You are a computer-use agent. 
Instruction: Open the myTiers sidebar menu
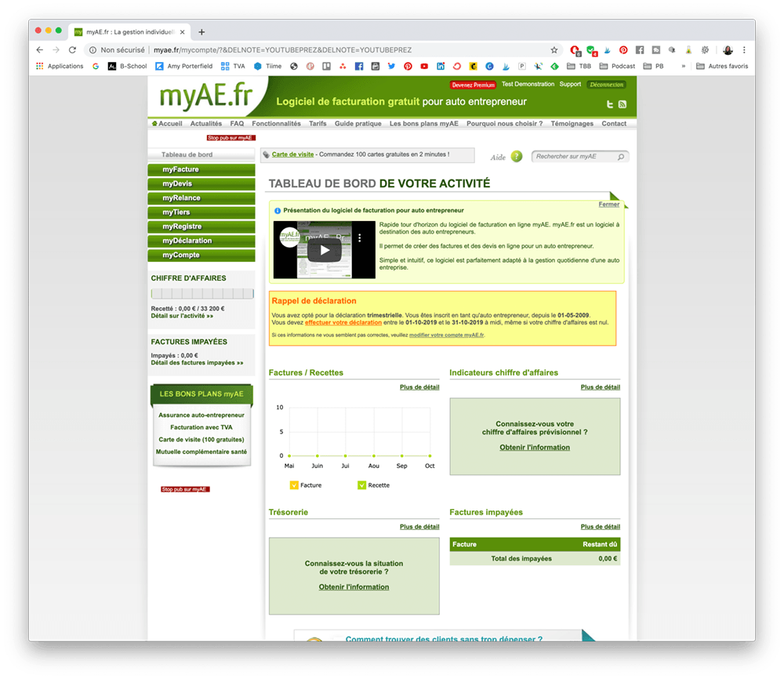coord(201,212)
